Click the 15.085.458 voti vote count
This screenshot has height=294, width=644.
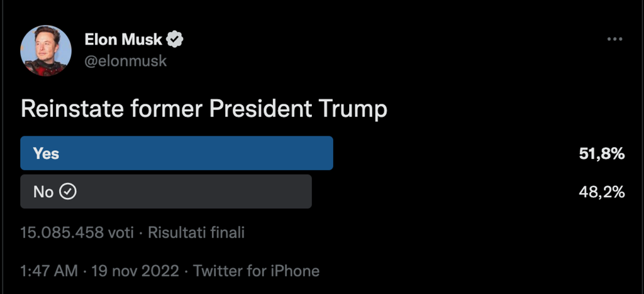[x=77, y=233]
